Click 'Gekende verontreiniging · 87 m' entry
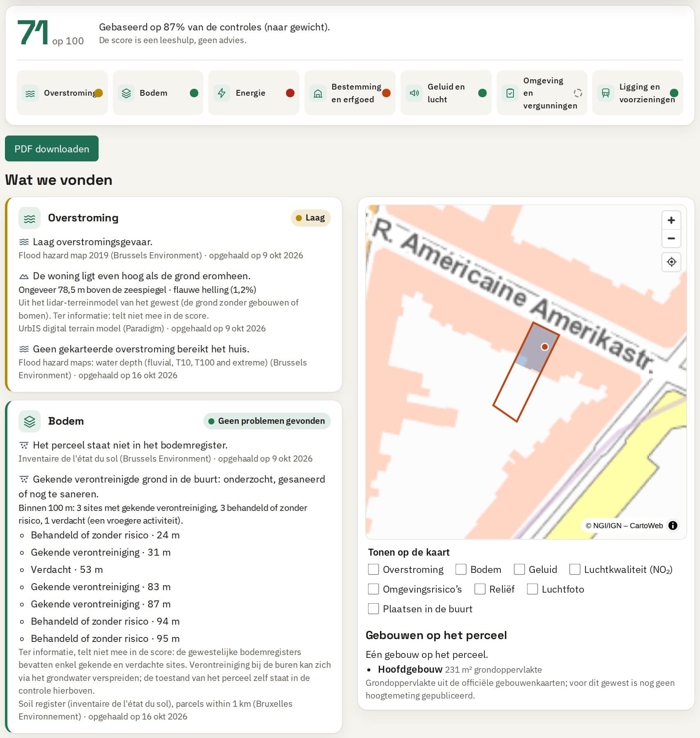 (101, 604)
